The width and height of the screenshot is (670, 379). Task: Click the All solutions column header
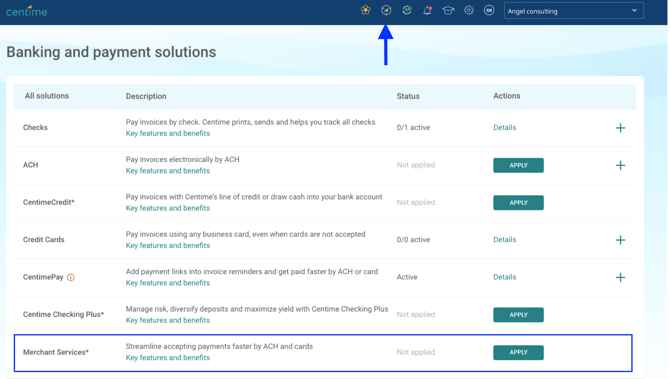coord(47,96)
